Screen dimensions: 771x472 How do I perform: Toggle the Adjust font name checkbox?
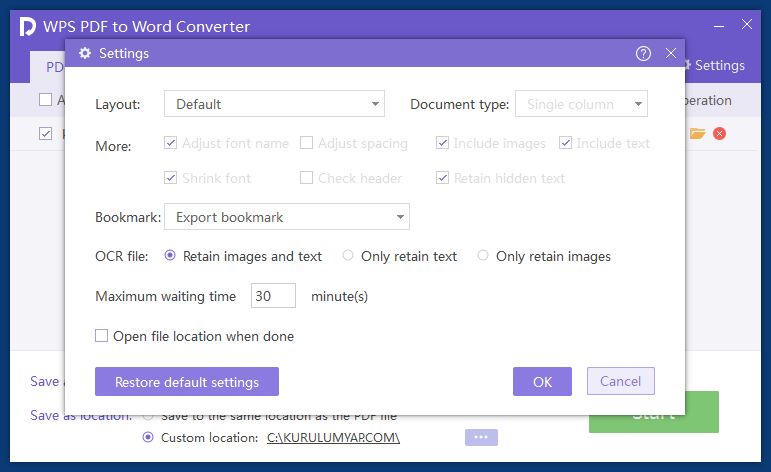tap(170, 143)
